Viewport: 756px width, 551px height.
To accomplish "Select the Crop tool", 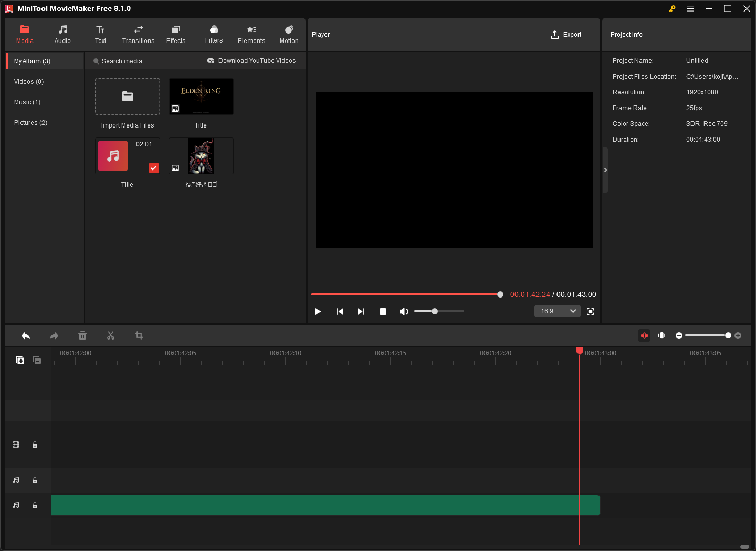I will [139, 336].
